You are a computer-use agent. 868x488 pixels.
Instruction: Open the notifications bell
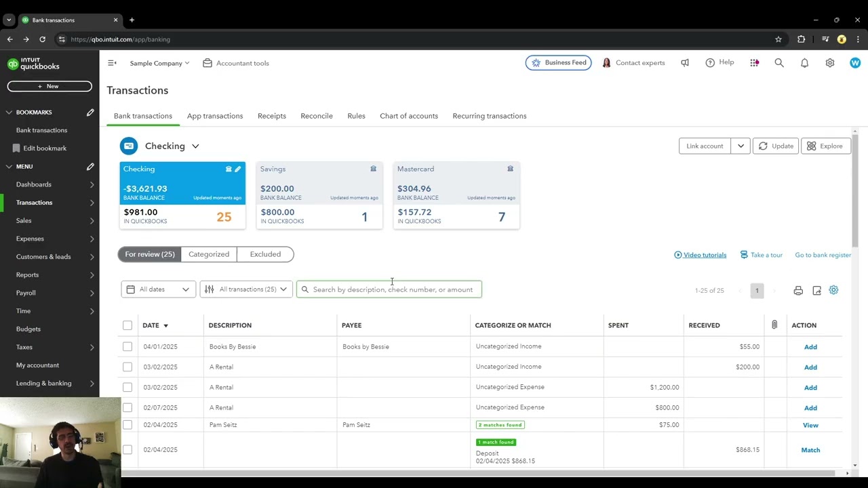click(x=804, y=63)
